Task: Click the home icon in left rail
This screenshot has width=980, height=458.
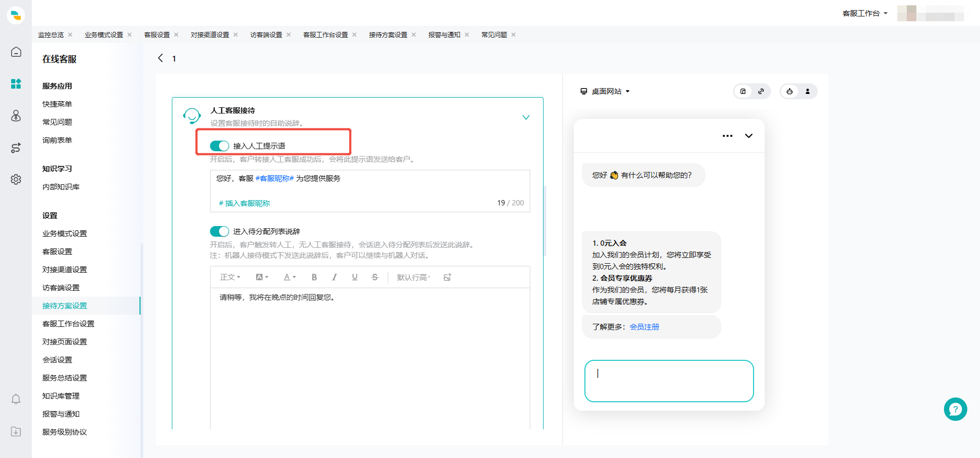Action: click(x=16, y=52)
